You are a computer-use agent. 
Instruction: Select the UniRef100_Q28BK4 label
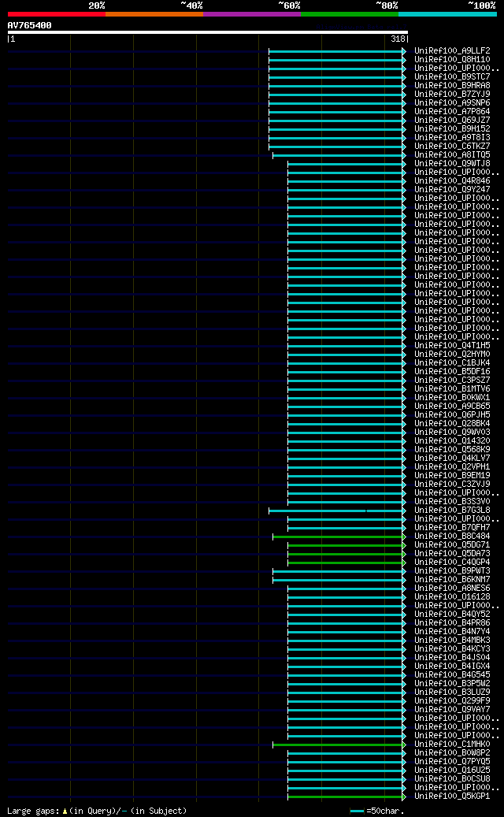point(452,424)
